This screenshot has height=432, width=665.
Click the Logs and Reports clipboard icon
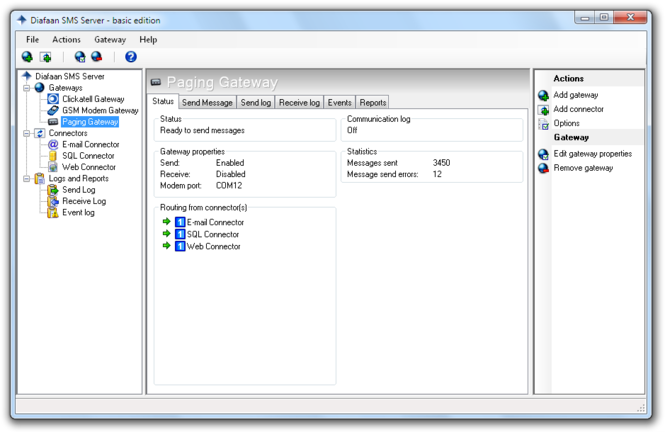point(39,178)
